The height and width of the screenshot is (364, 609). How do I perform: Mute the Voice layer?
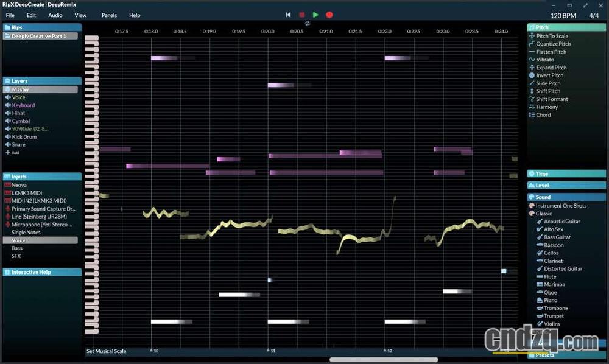coord(9,97)
